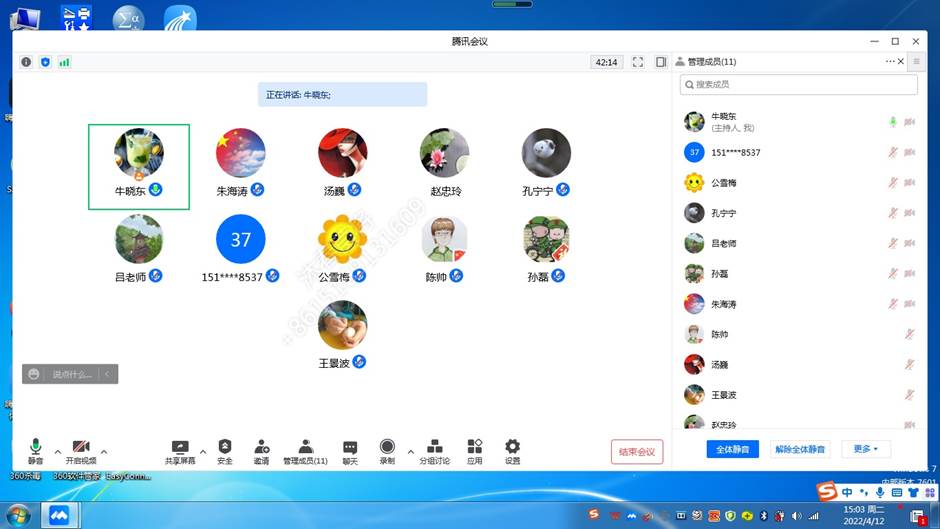Toggle the microphone mute (静音) button
Screen dimensions: 940x529
coord(36,447)
